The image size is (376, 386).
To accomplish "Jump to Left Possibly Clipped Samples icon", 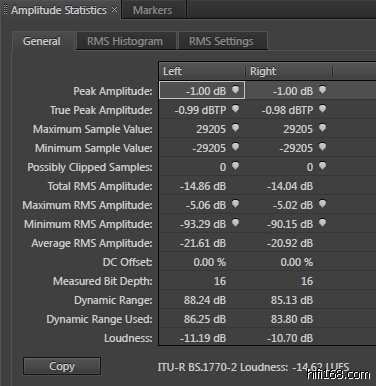I will pos(235,166).
